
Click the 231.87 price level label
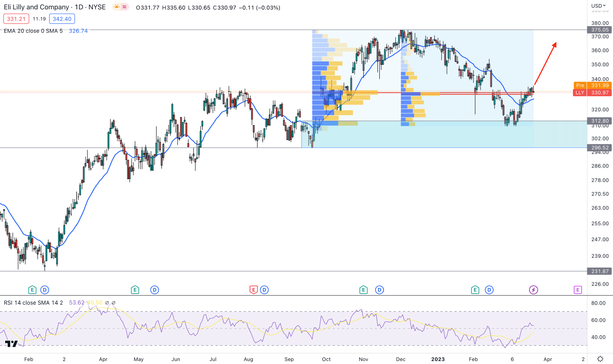pos(600,271)
